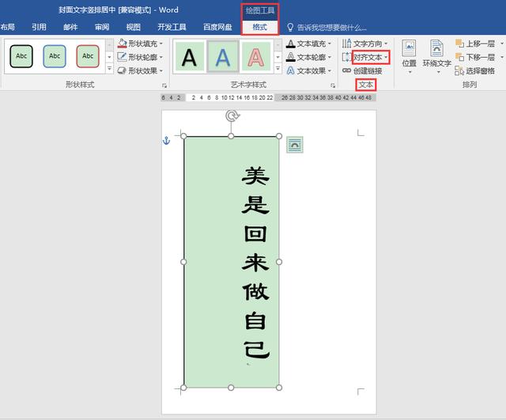This screenshot has height=420, width=506.
Task: Apply the pink outlined A WordArt style
Action: 256,57
